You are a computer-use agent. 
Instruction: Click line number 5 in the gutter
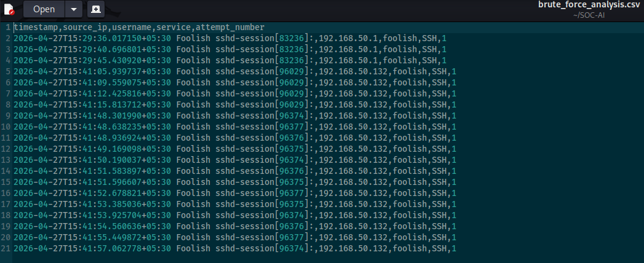(7, 71)
